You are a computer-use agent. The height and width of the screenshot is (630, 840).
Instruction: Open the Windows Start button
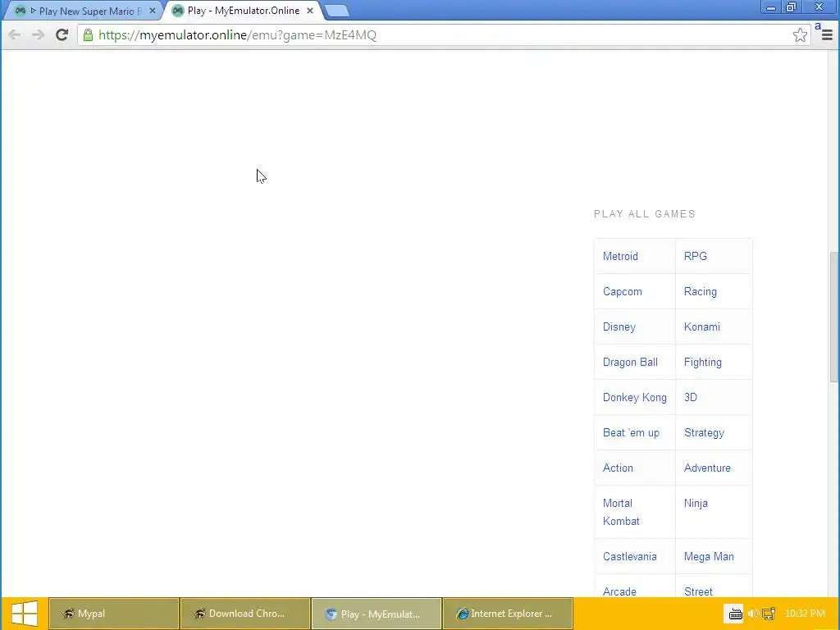[24, 614]
